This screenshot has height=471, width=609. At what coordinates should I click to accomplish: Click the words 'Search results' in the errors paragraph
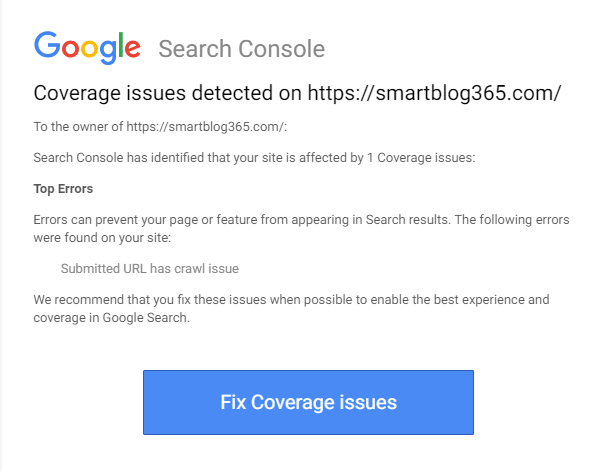tap(407, 220)
